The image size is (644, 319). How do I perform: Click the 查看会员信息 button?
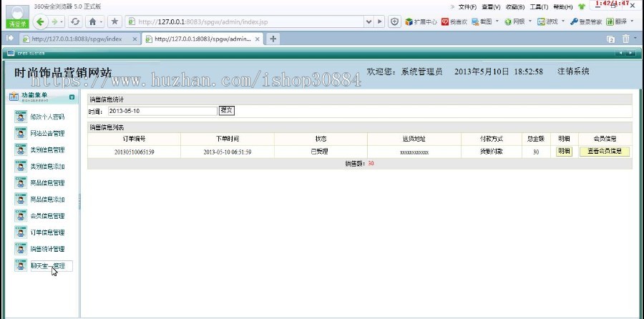pos(605,152)
